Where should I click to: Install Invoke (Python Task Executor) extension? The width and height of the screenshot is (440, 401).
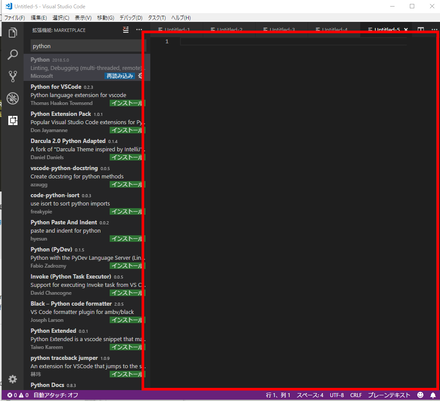point(127,293)
